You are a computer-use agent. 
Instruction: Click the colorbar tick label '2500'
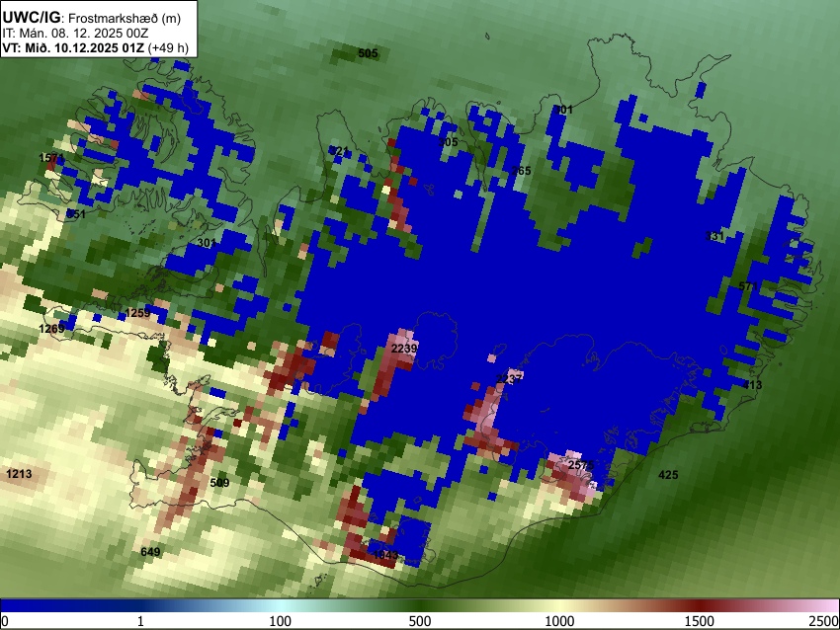824,621
